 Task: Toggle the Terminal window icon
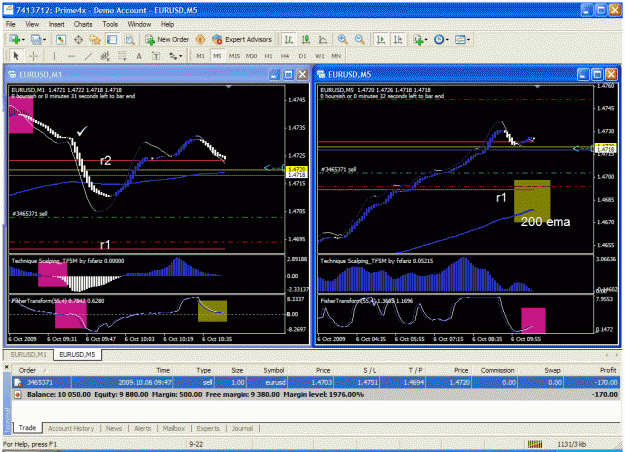click(112, 39)
